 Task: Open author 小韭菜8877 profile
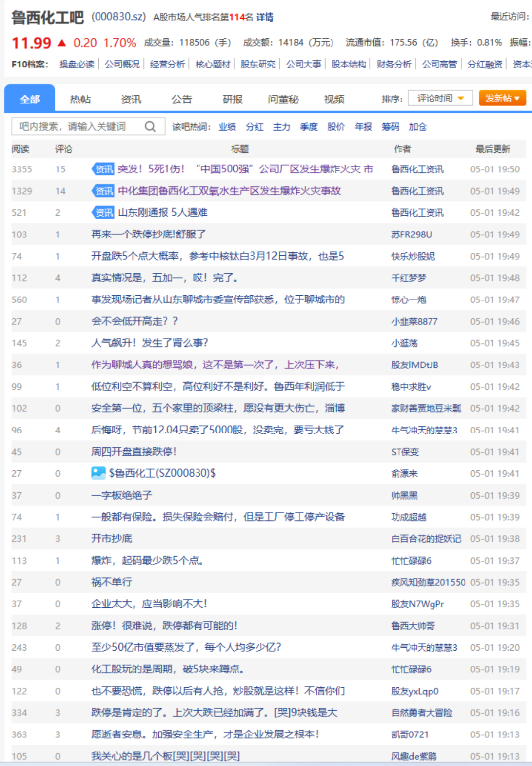(x=414, y=321)
